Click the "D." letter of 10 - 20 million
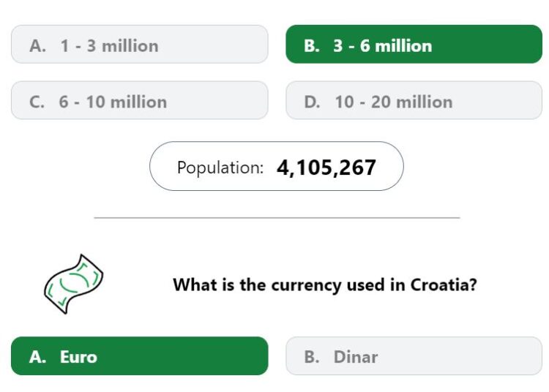Screen dimensions: 549x392 tap(312, 102)
